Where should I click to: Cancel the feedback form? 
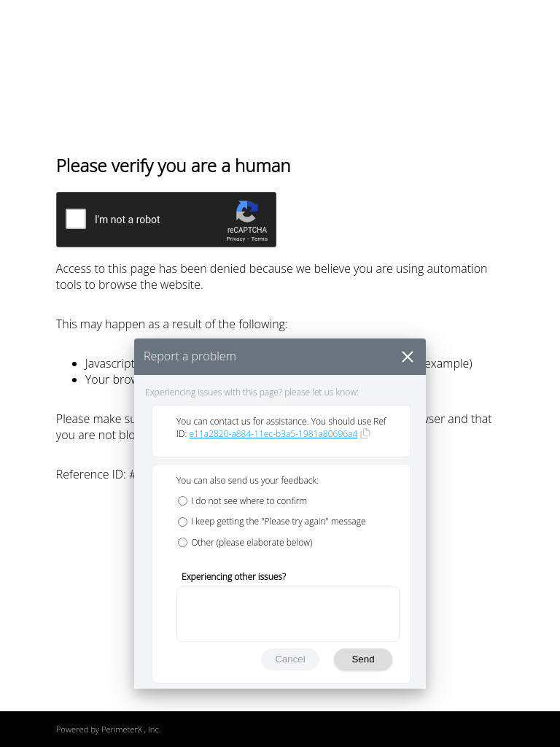290,659
